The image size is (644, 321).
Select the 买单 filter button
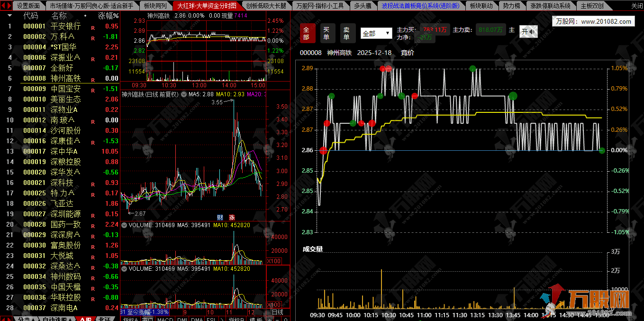(327, 33)
